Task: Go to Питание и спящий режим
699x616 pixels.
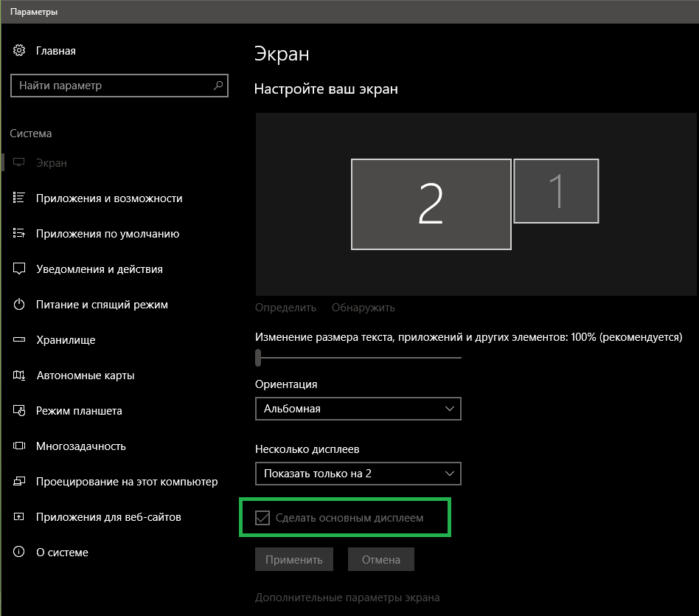Action: [x=102, y=305]
